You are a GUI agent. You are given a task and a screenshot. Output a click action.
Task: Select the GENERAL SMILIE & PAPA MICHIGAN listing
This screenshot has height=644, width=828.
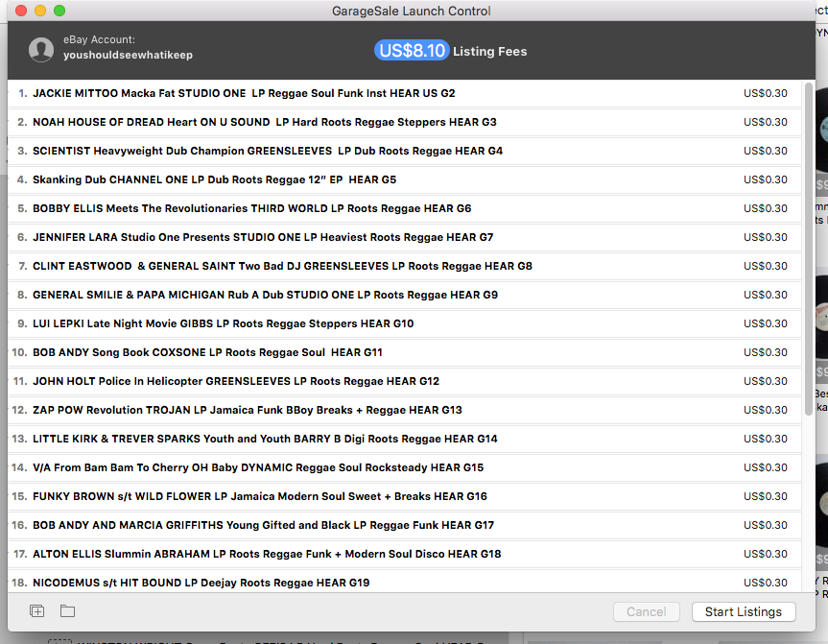point(405,295)
